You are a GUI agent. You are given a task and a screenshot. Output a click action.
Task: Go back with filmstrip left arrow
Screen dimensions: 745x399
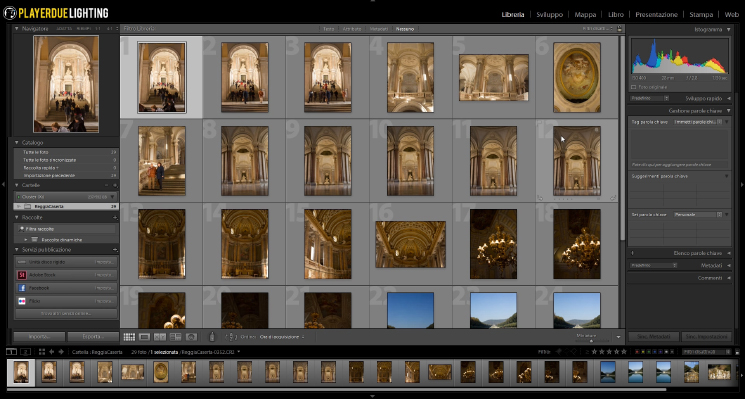click(x=51, y=352)
